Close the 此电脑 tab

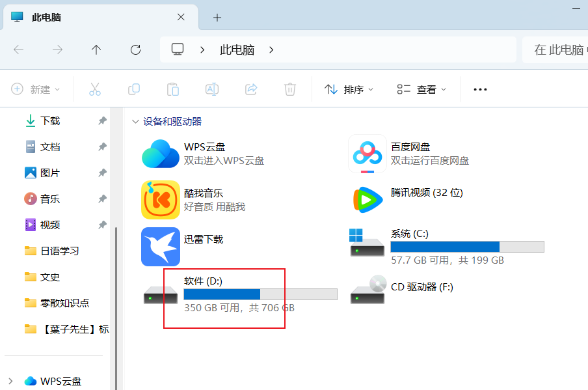coord(181,18)
